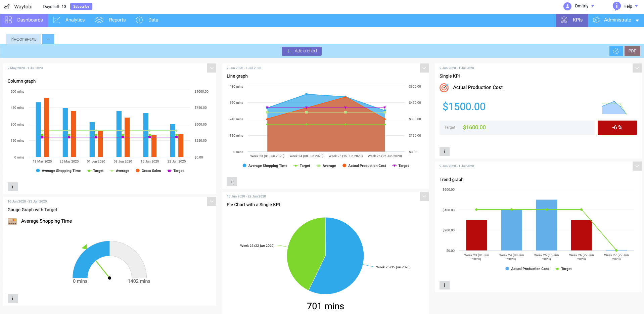This screenshot has width=644, height=314.
Task: Show info for the Line graph
Action: tap(232, 182)
